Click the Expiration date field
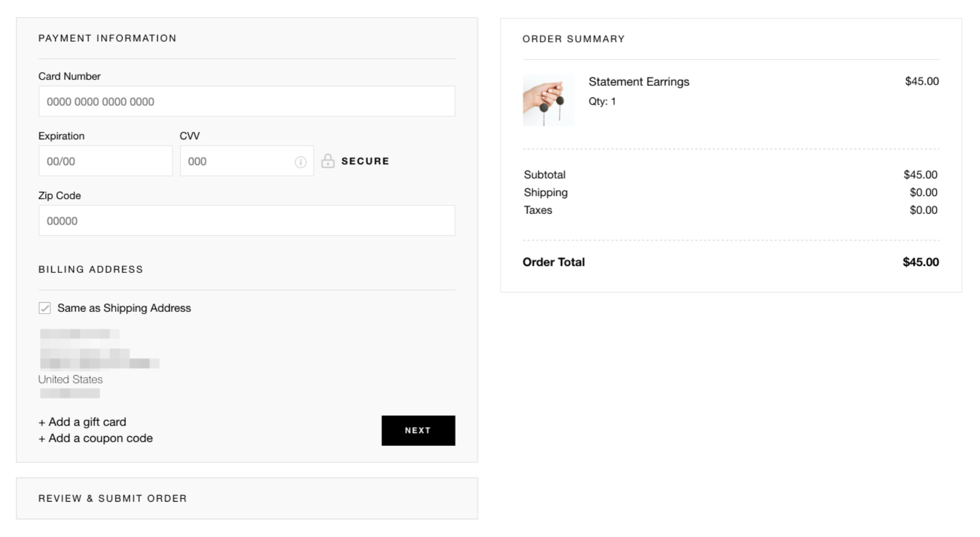Viewport: 980px width, 537px height. [105, 160]
